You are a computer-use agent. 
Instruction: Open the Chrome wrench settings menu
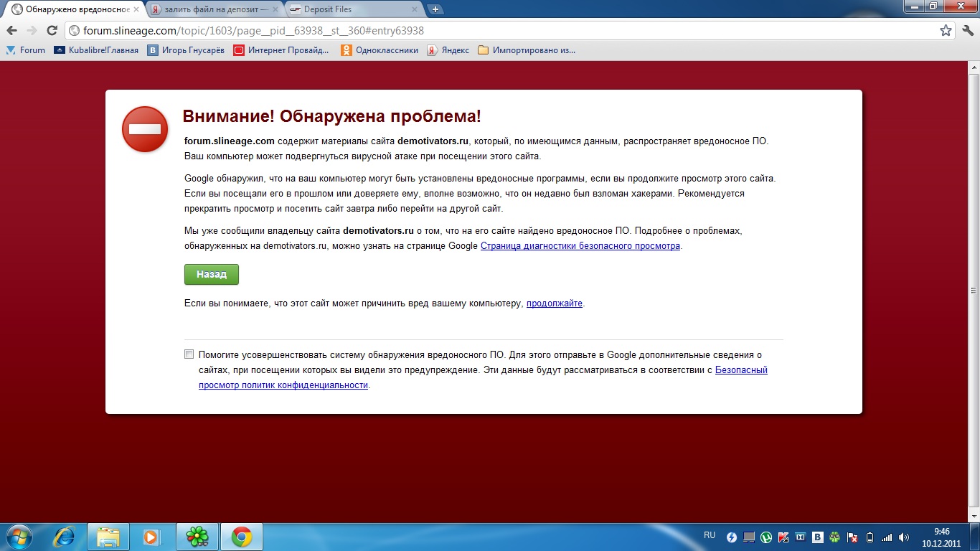pyautogui.click(x=967, y=31)
